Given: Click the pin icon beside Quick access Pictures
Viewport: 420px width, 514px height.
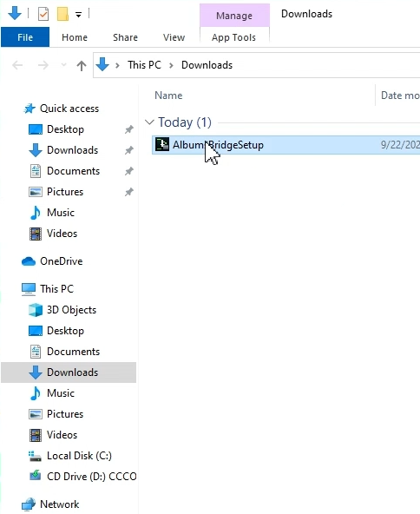Looking at the screenshot, I should (129, 192).
